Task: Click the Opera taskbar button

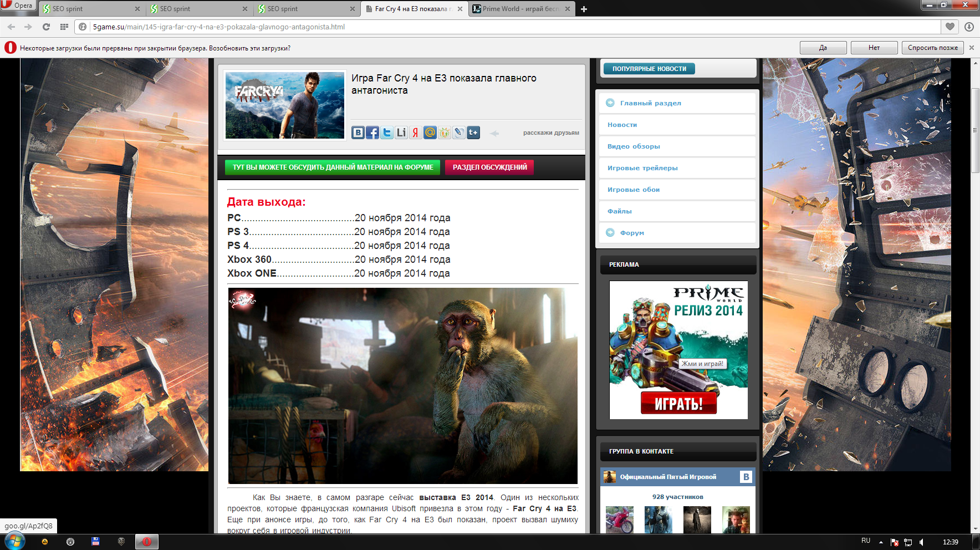Action: (147, 542)
